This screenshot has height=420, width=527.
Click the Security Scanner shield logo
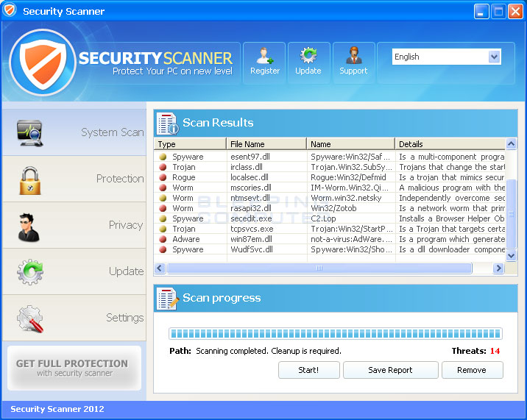[43, 63]
